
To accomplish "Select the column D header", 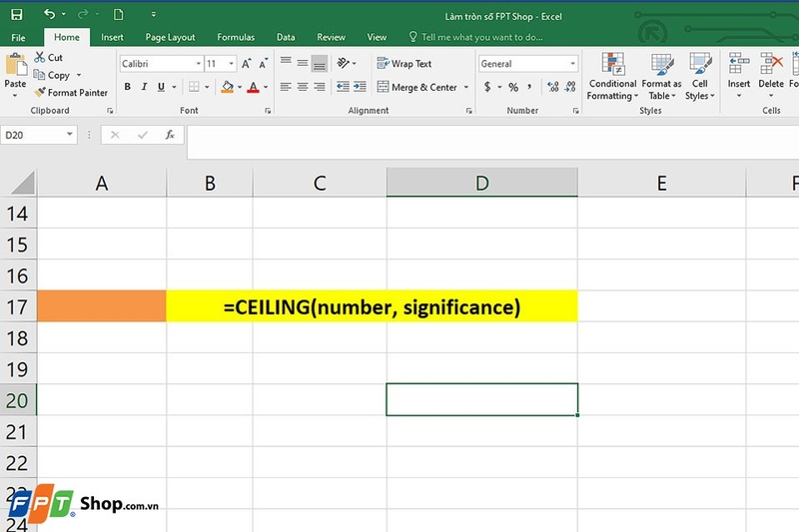I will pos(482,183).
